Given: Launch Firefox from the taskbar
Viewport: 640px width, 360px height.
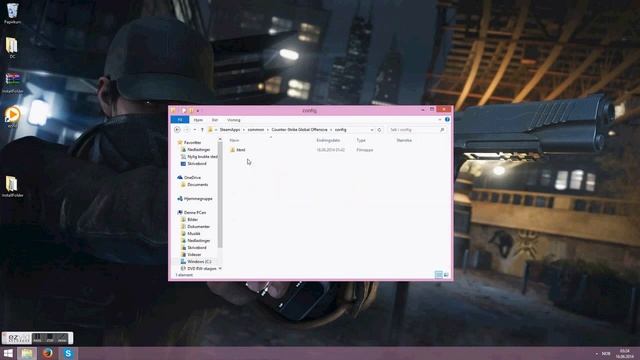Looking at the screenshot, I should click(48, 353).
